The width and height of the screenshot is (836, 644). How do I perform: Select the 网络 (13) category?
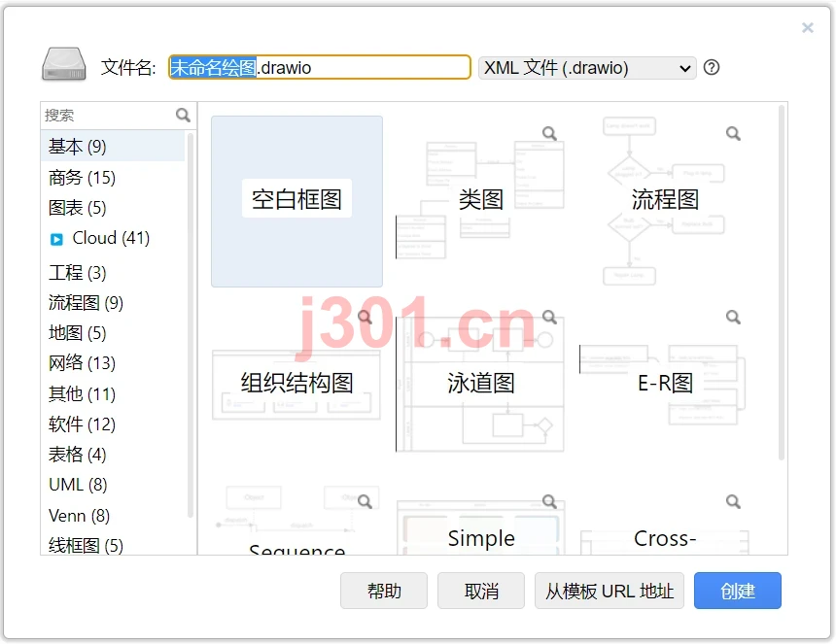(x=113, y=363)
